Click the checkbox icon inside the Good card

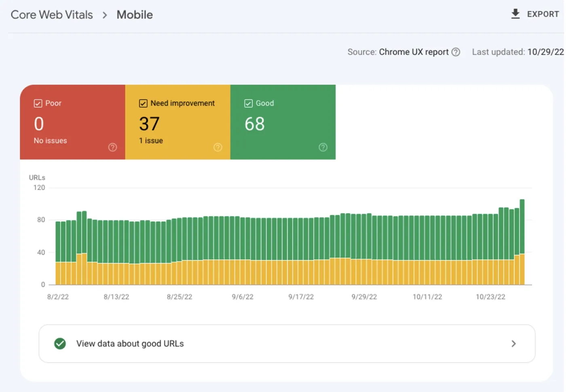pyautogui.click(x=248, y=103)
